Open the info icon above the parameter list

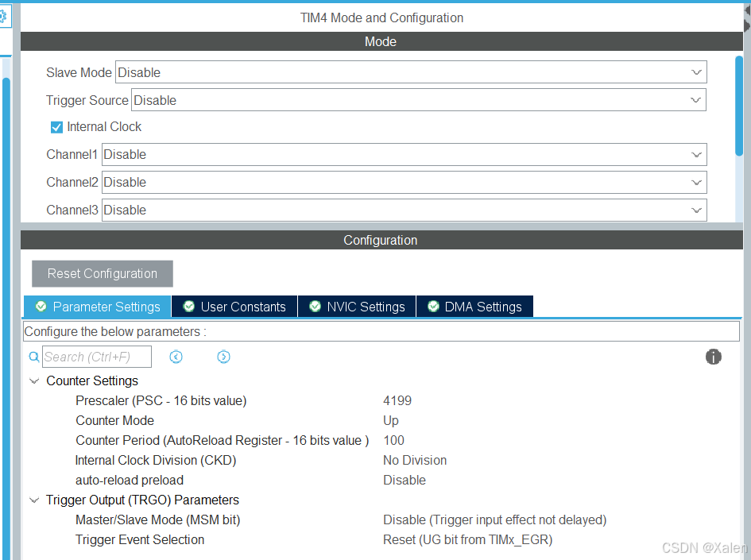click(x=713, y=357)
